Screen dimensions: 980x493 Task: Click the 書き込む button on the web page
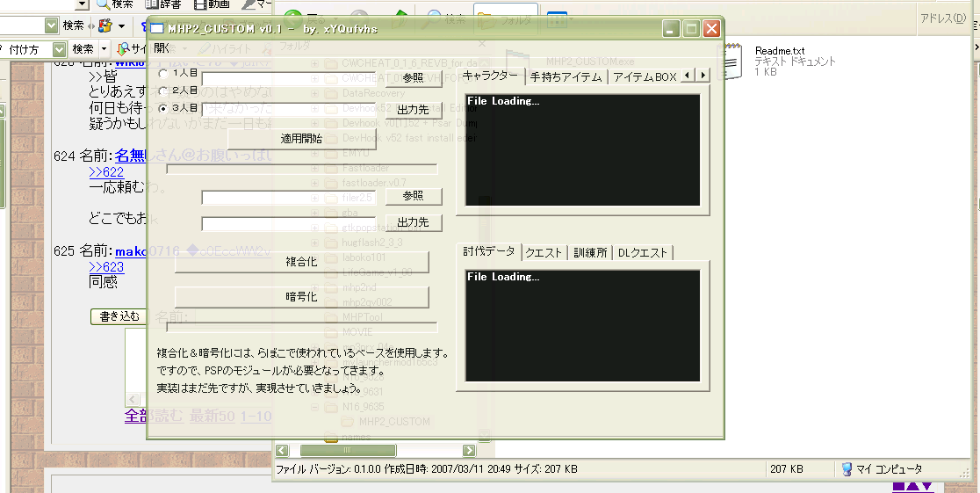[119, 315]
